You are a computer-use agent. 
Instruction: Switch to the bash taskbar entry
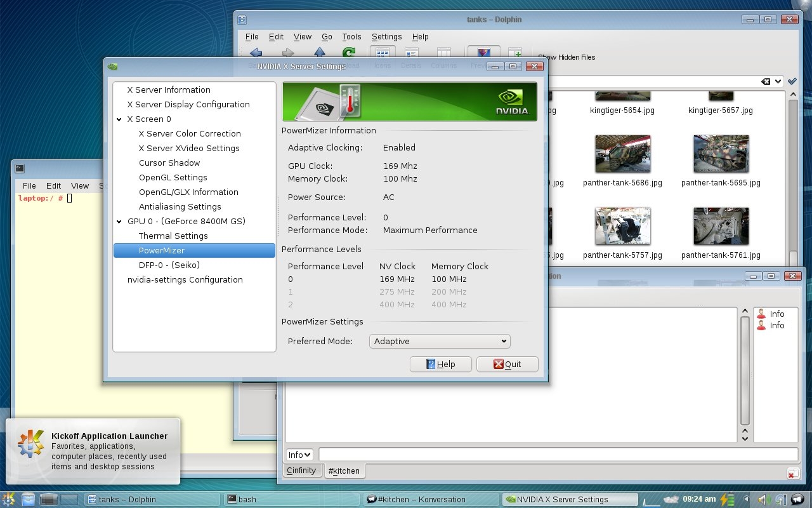293,499
